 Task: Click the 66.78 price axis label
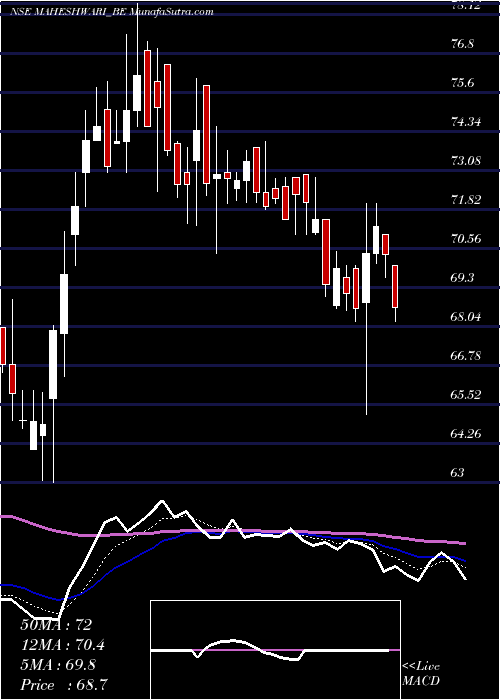pyautogui.click(x=466, y=356)
